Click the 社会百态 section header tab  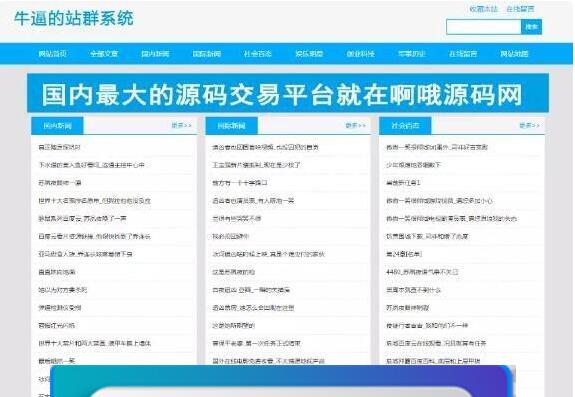pos(405,126)
